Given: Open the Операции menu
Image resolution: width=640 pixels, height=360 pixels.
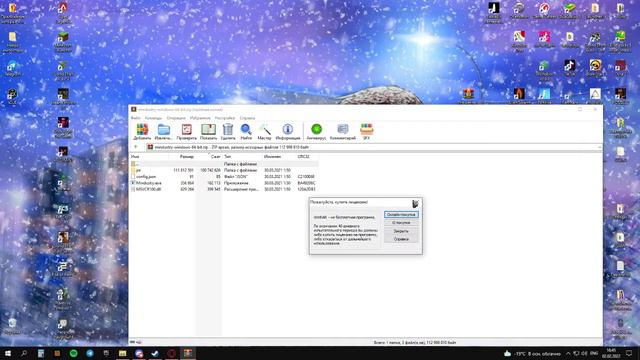Looking at the screenshot, I should pos(176,118).
